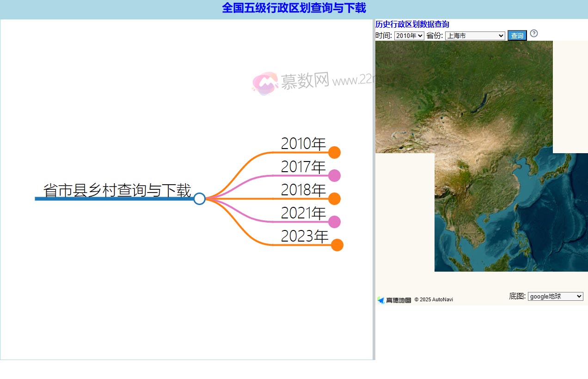
Task: Click the 全国五级行政区划查询与下载 page title
Action: pos(294,9)
